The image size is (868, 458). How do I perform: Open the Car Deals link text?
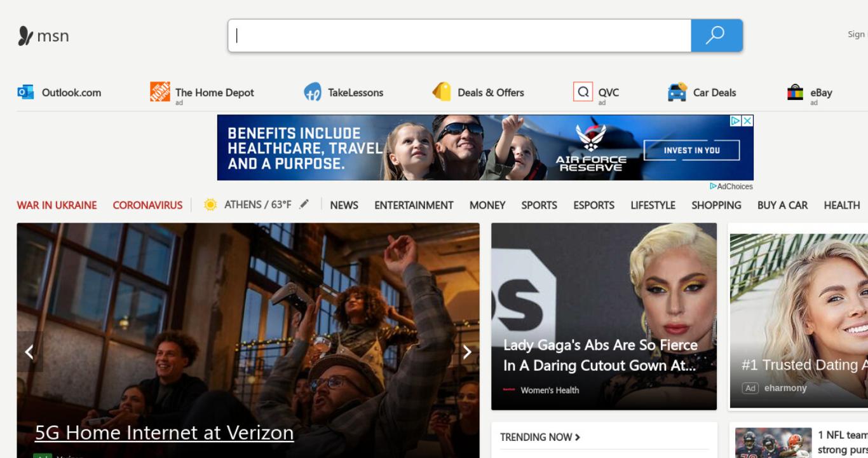click(715, 92)
